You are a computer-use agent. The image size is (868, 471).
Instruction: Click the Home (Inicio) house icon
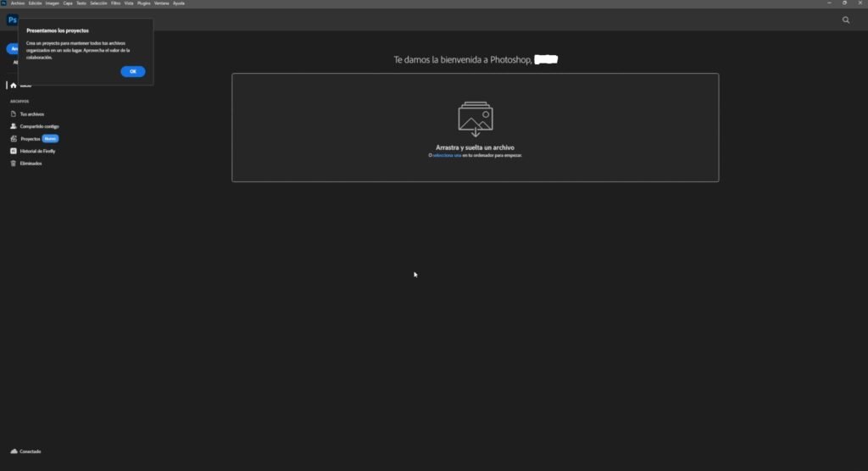tap(14, 86)
